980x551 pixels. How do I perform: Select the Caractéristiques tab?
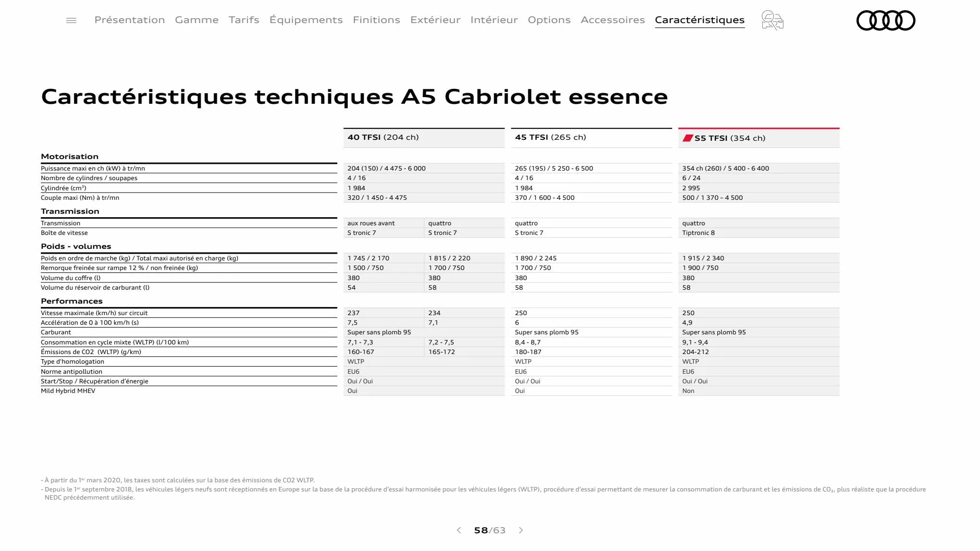699,20
